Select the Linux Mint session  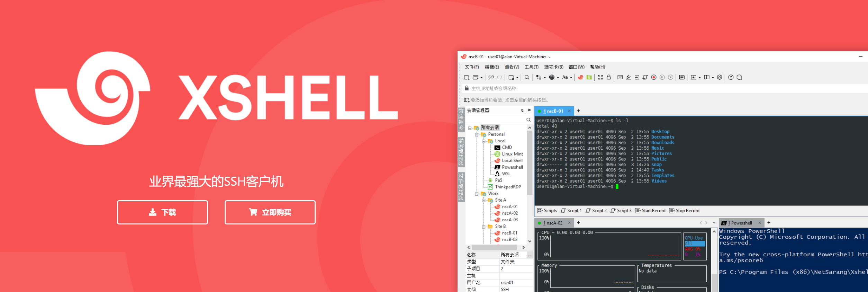pyautogui.click(x=509, y=154)
